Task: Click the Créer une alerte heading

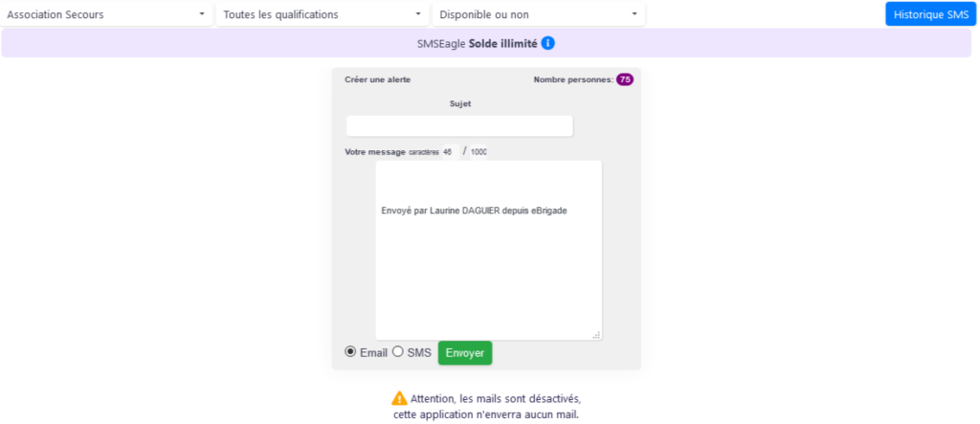Action: tap(377, 79)
